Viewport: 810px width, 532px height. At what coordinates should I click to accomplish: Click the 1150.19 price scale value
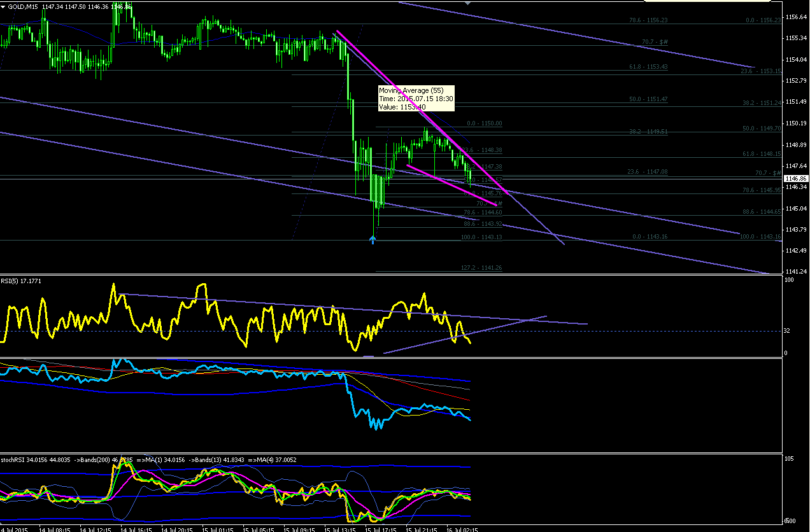click(x=797, y=123)
